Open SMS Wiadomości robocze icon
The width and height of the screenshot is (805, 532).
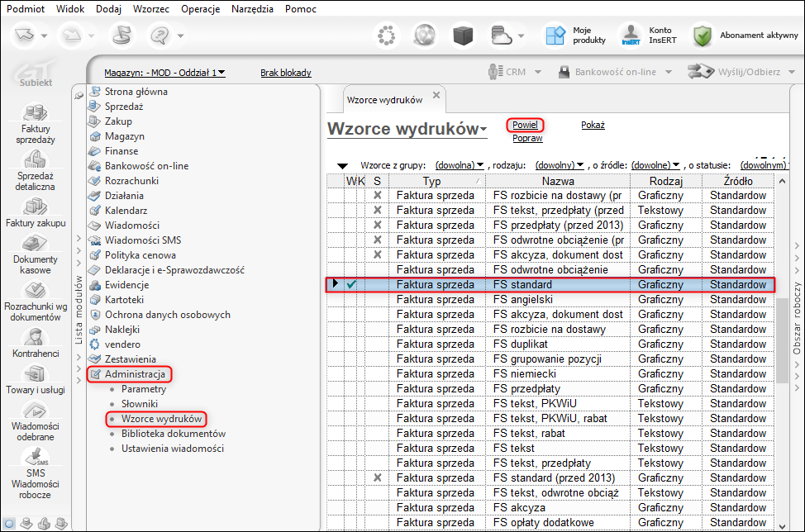[35, 457]
